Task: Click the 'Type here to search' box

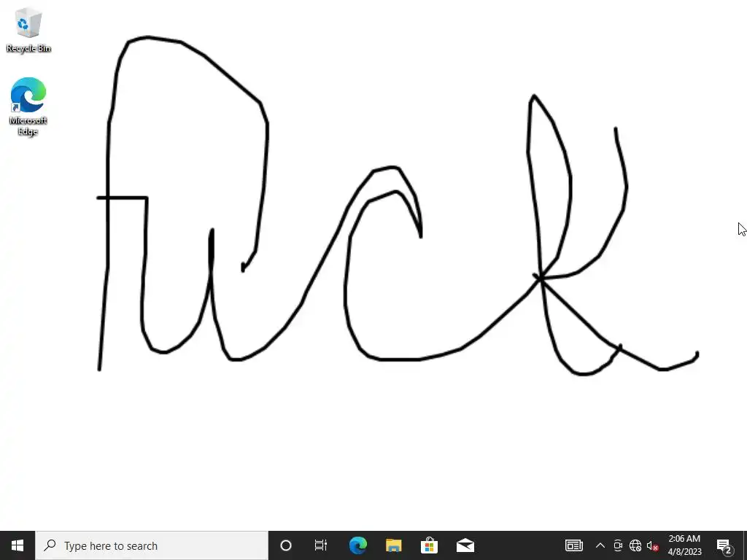Action: tap(152, 545)
